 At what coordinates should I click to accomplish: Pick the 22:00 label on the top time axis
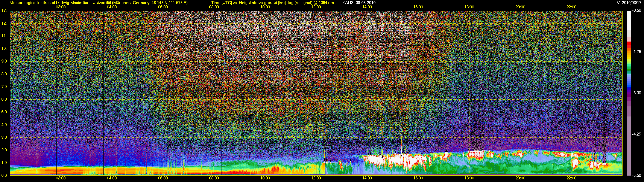pos(571,7)
